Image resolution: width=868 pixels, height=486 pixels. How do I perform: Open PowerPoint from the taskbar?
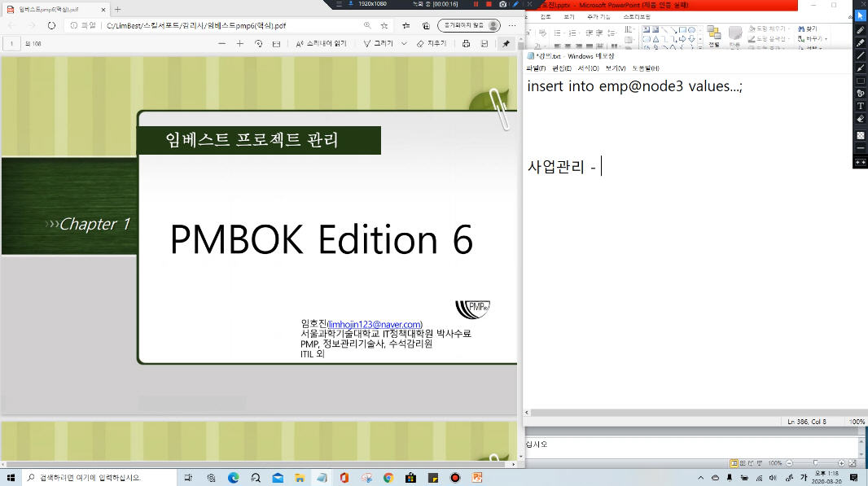(476, 478)
